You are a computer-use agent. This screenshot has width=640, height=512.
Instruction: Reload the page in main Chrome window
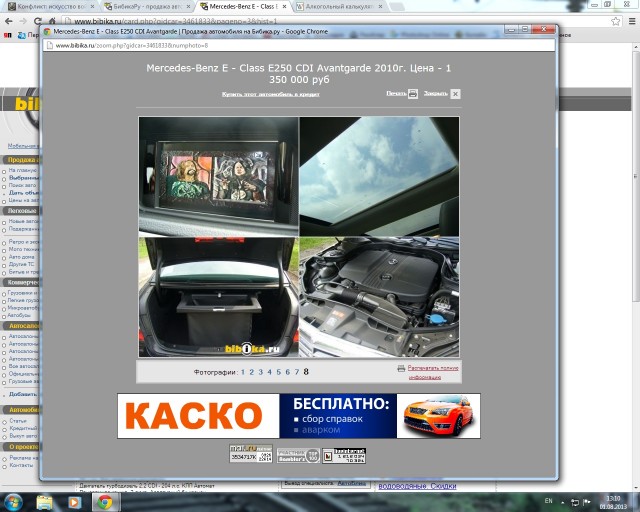(x=38, y=21)
